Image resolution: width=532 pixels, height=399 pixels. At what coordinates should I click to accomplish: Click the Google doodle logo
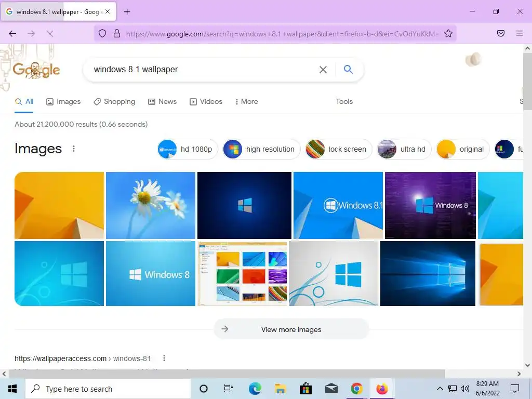36,70
